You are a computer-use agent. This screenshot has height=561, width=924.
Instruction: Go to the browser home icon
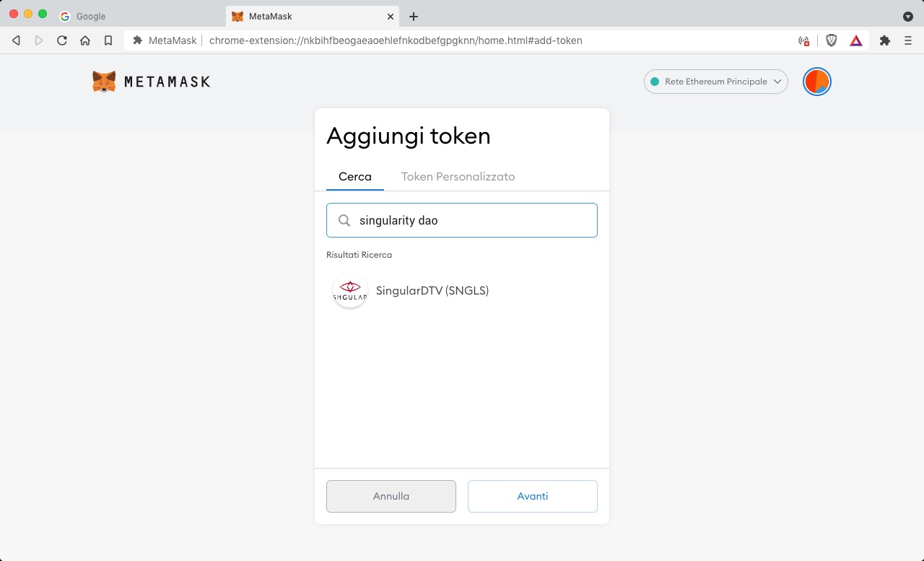tap(85, 40)
